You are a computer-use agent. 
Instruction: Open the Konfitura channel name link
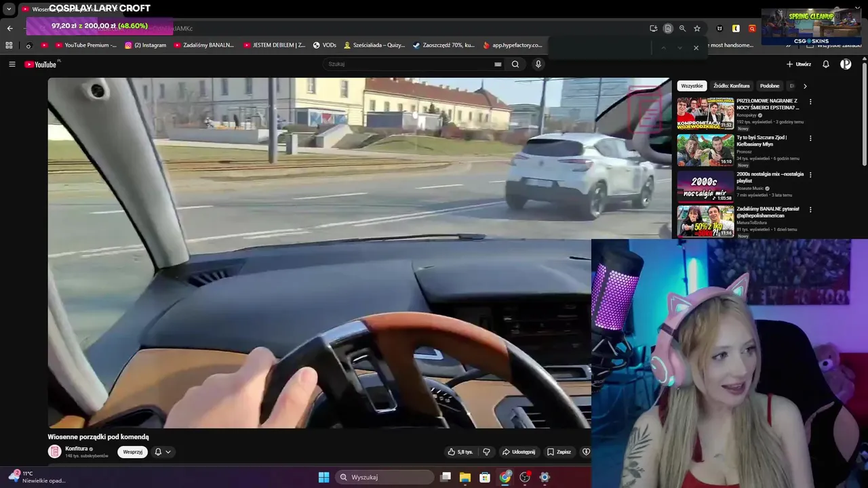pos(77,449)
